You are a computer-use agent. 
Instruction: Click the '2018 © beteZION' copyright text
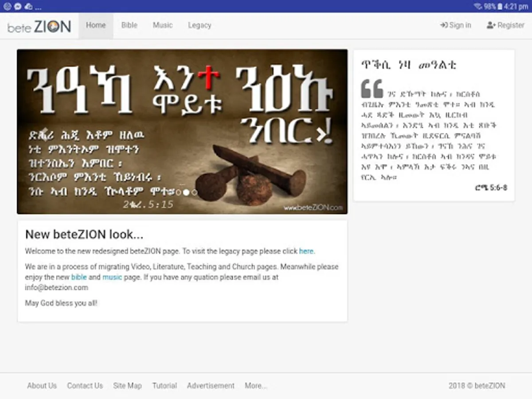(477, 386)
